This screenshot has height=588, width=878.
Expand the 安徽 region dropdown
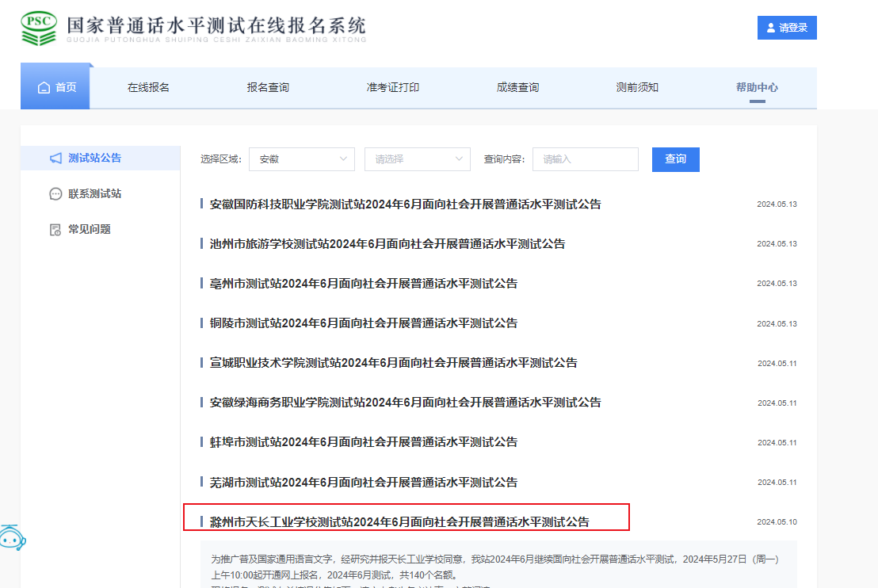click(x=301, y=159)
